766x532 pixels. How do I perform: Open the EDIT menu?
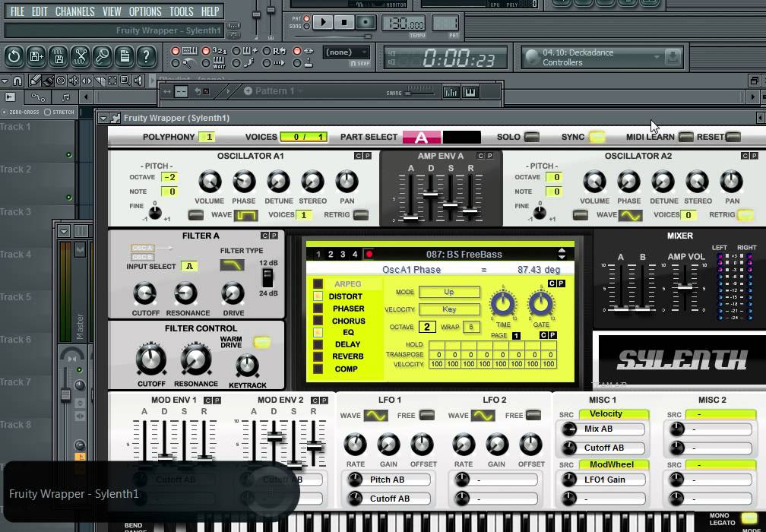[40, 11]
